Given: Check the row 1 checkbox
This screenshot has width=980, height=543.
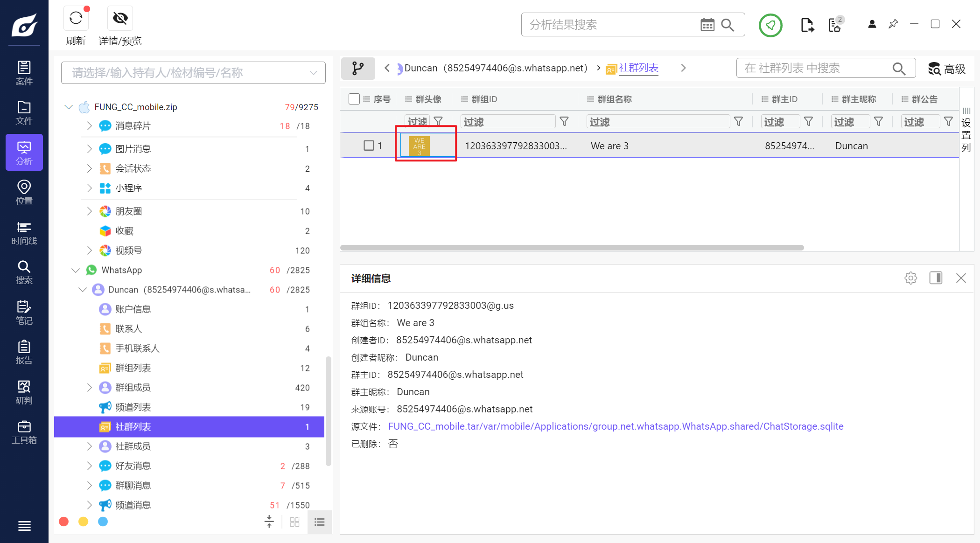Looking at the screenshot, I should tap(369, 146).
